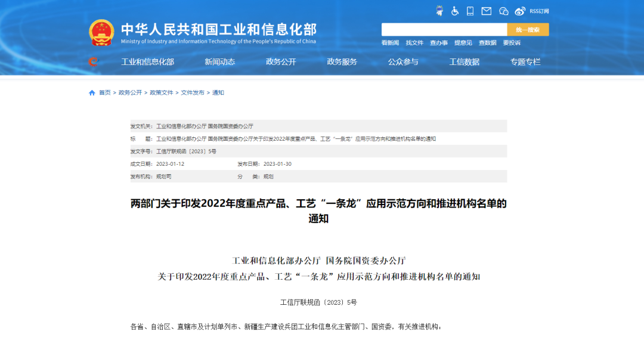
Task: Click the 找文件 quick link
Action: (x=414, y=43)
